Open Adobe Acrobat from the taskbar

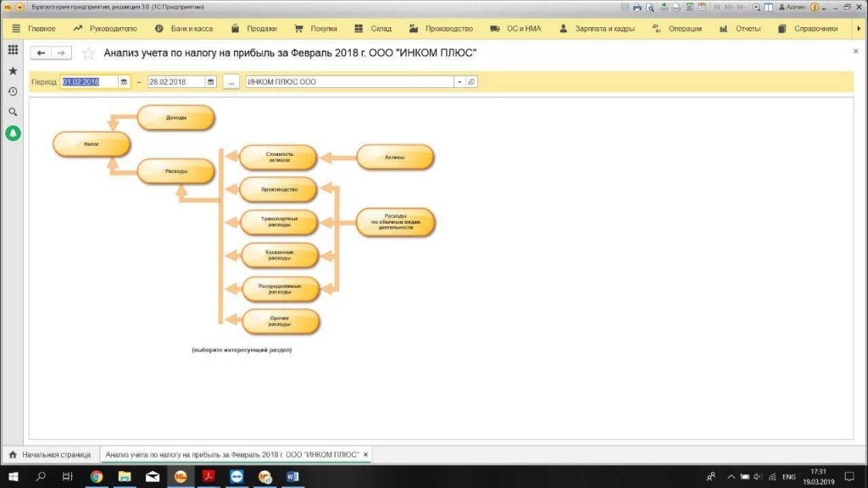[x=209, y=476]
